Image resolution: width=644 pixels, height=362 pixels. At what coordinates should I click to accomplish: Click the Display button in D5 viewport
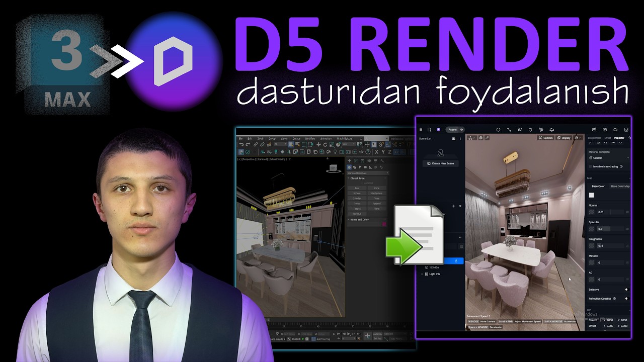564,138
